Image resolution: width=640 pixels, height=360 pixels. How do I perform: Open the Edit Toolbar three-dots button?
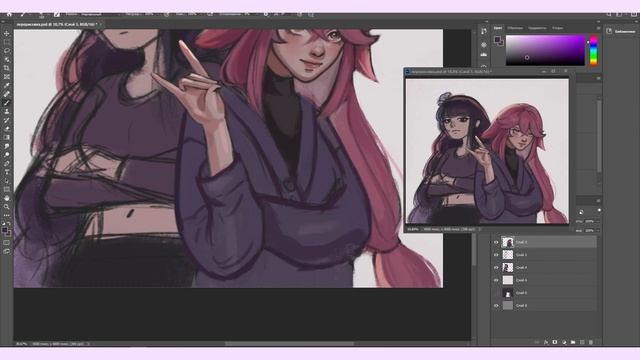(x=7, y=215)
